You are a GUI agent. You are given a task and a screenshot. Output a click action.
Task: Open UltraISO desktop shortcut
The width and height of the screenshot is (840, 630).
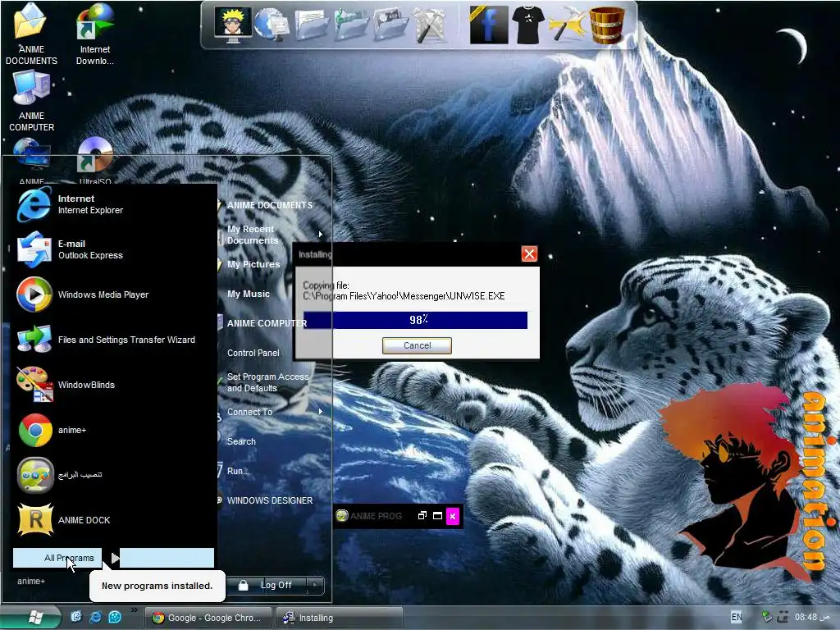pos(95,160)
